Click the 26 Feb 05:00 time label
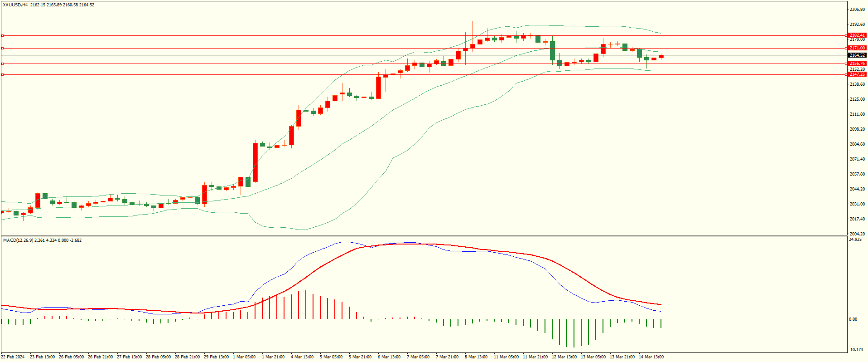This screenshot has width=868, height=362. tap(72, 357)
